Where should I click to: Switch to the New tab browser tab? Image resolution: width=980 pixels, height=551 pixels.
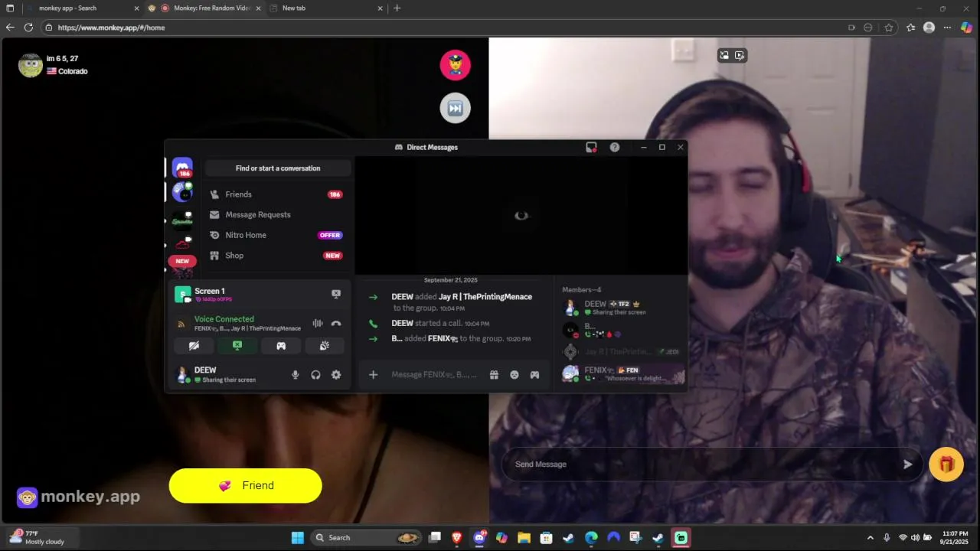tap(328, 8)
